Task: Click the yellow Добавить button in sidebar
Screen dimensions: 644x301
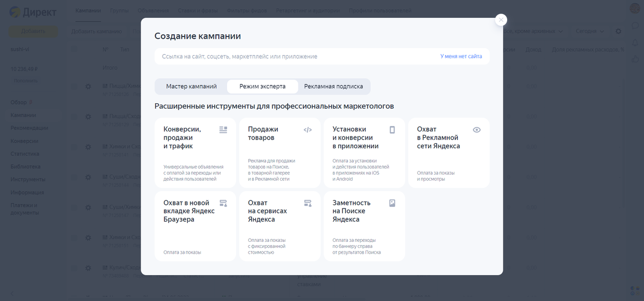Action: click(33, 31)
